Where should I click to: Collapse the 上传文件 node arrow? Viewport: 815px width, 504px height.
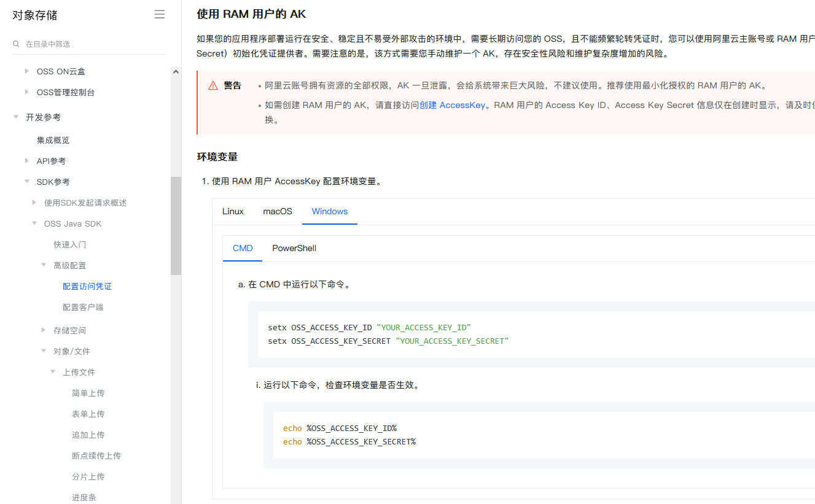point(53,372)
